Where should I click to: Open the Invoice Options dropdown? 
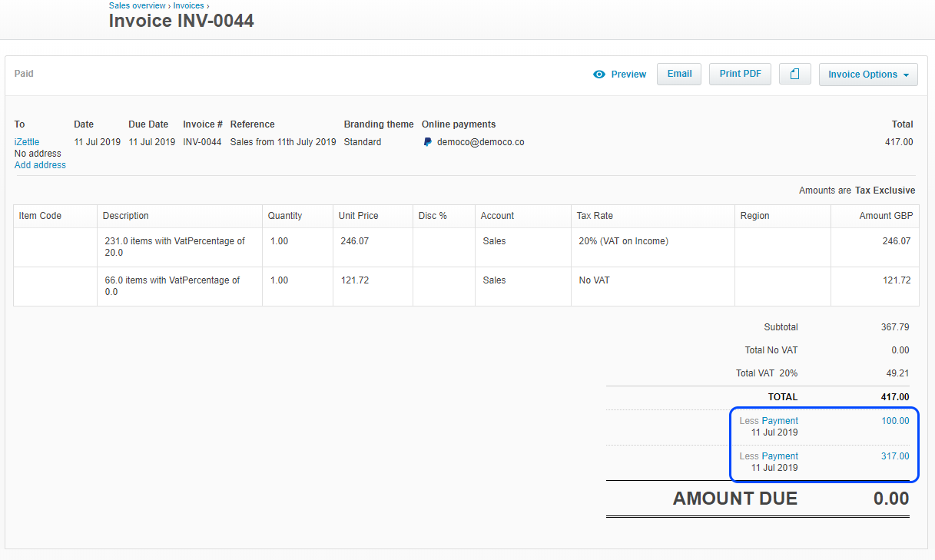pos(867,75)
